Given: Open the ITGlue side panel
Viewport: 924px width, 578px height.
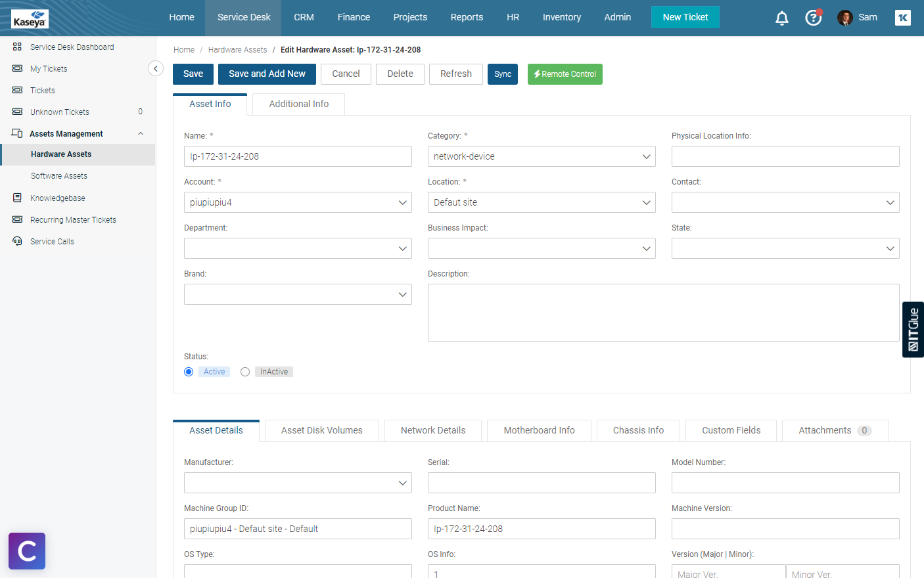Looking at the screenshot, I should click(913, 329).
